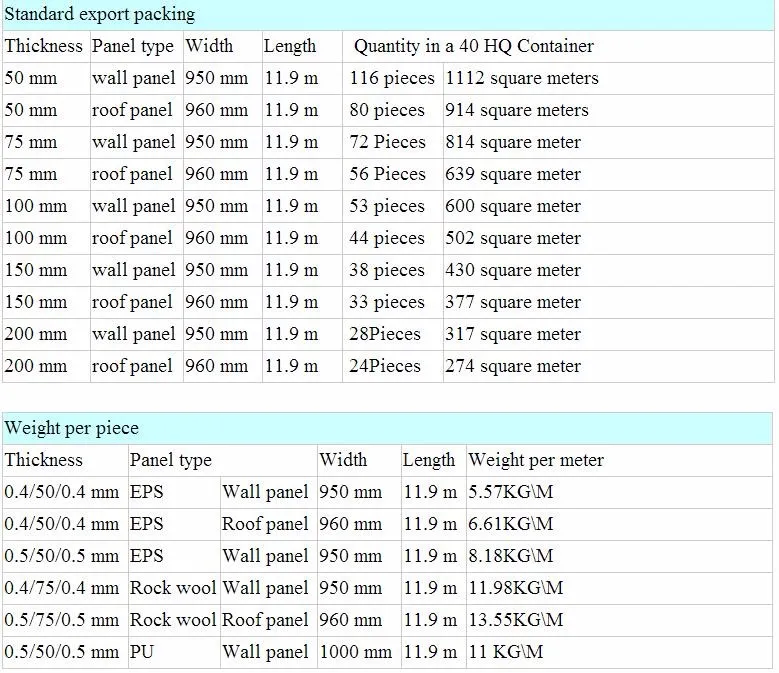Select the 'Quantity in a 40 HQ Container' header
Screen dimensions: 779x673
pyautogui.click(x=473, y=46)
